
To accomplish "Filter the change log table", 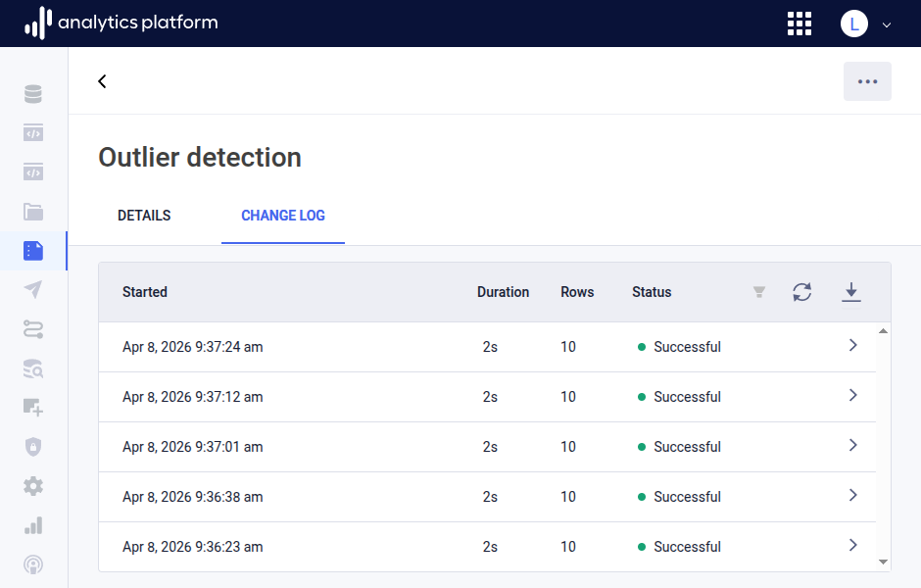I will coord(759,292).
